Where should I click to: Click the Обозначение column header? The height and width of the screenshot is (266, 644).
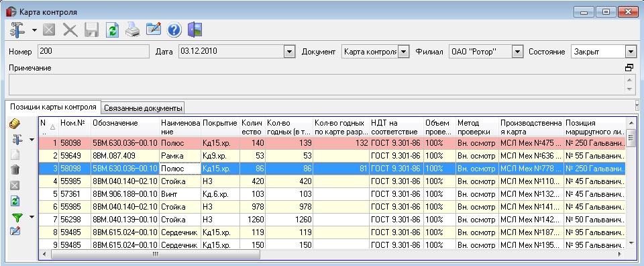(125, 127)
